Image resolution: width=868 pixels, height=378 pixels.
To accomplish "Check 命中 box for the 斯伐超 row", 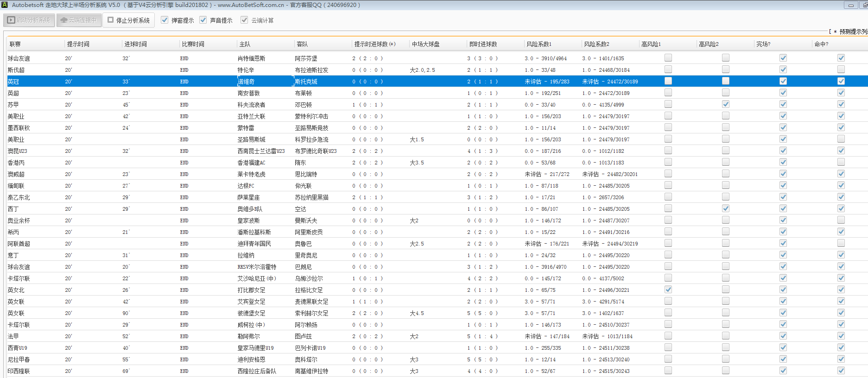I will (841, 69).
